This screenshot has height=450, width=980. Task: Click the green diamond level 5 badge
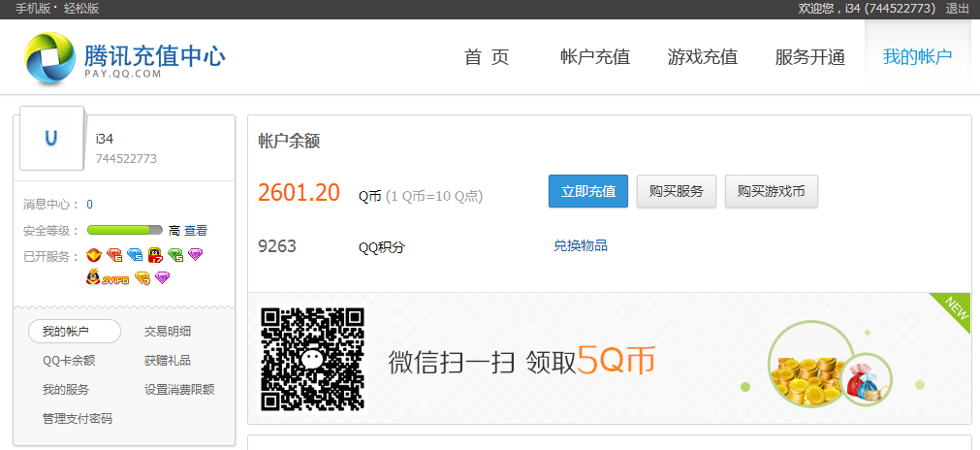point(175,255)
